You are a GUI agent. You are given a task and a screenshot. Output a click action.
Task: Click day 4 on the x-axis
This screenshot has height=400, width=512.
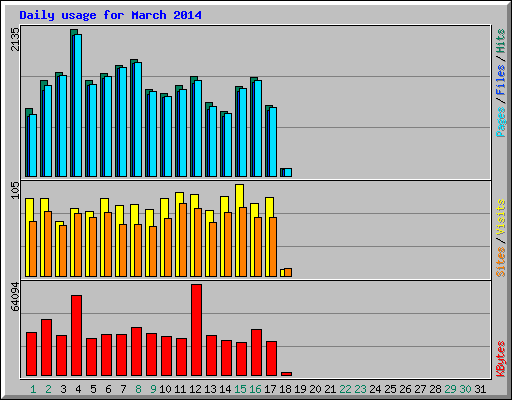click(x=78, y=389)
